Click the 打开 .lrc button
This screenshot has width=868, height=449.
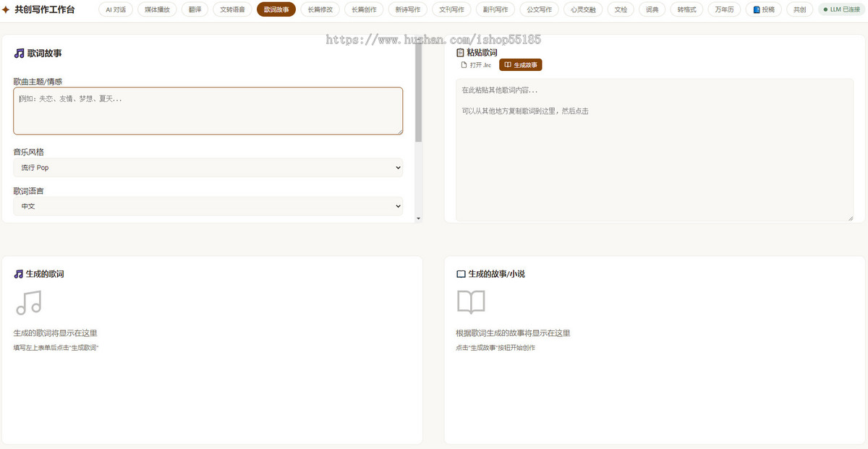coord(477,65)
